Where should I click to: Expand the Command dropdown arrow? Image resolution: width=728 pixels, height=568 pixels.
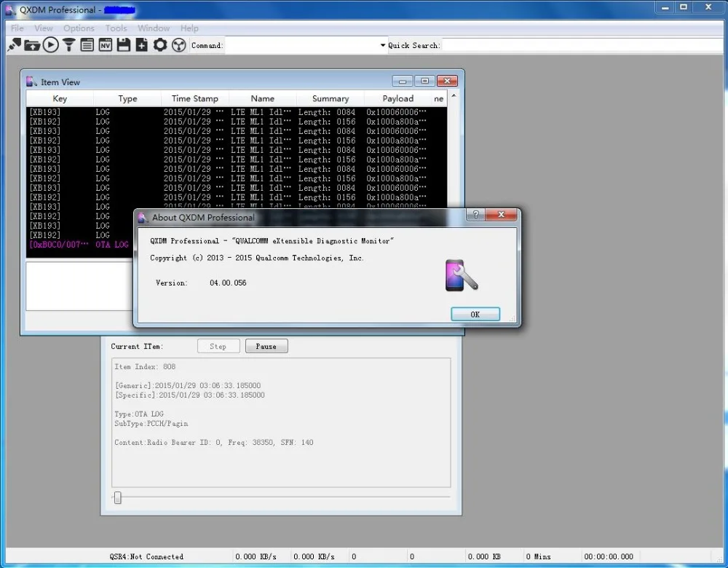[382, 44]
